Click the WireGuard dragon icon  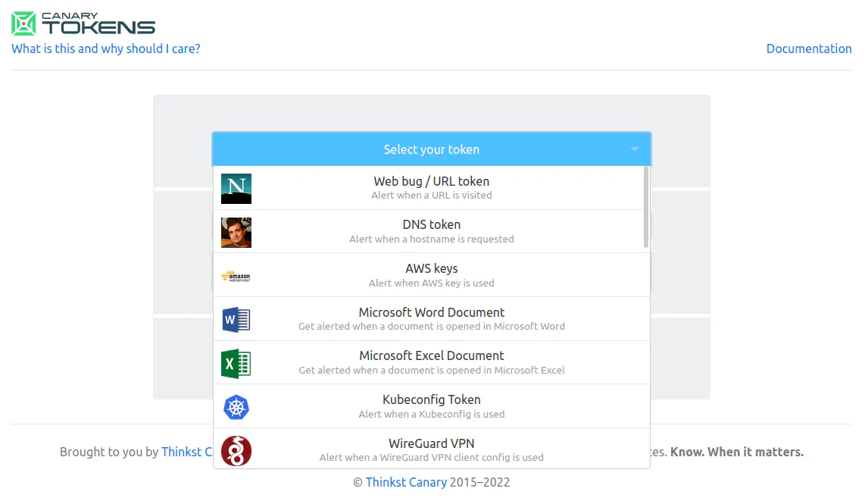click(236, 450)
